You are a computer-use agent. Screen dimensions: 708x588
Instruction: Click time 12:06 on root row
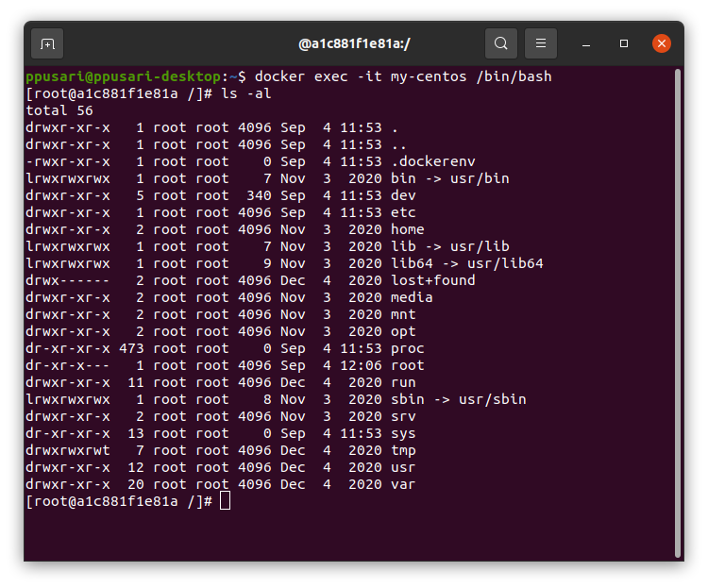pyautogui.click(x=361, y=365)
